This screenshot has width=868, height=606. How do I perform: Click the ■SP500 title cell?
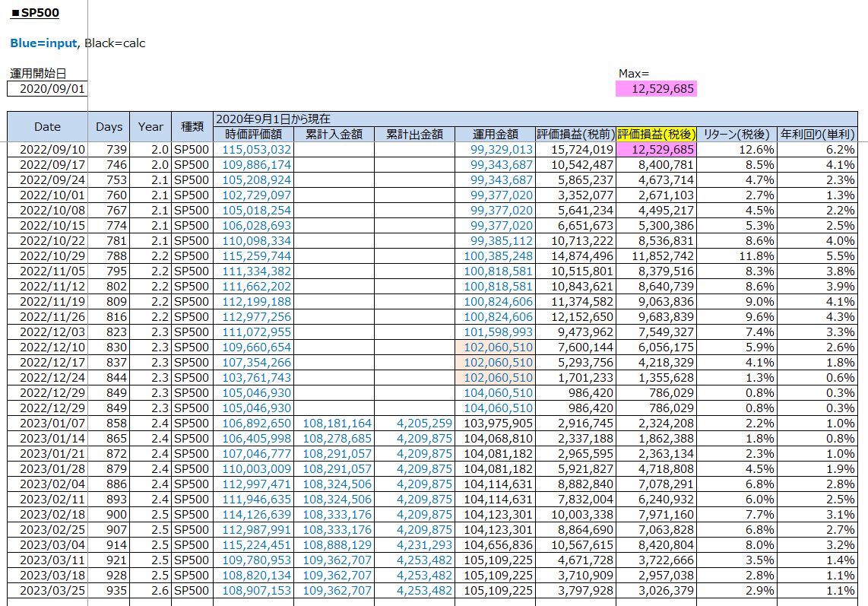[35, 13]
